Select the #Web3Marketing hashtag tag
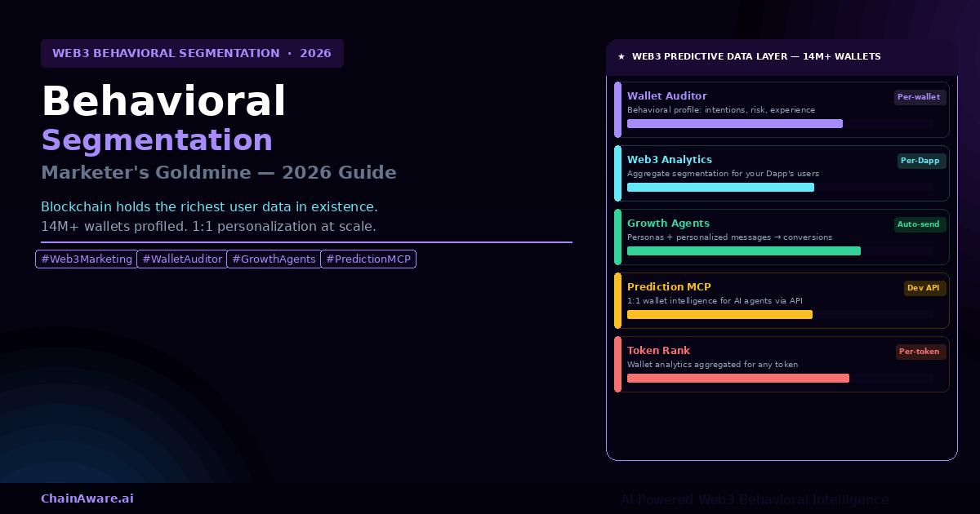Screen dimensions: 980x514 (87, 259)
